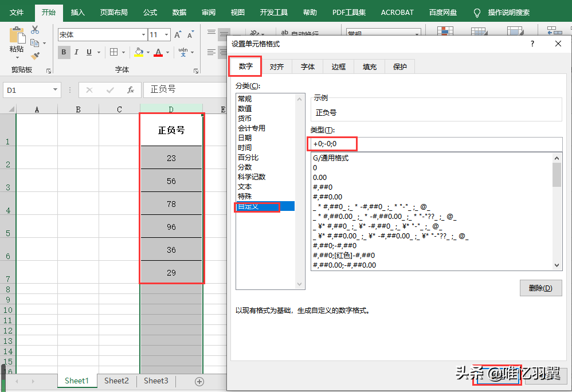Screen dimensions: 572x392
Task: Open the 文件 menu
Action: 17,13
